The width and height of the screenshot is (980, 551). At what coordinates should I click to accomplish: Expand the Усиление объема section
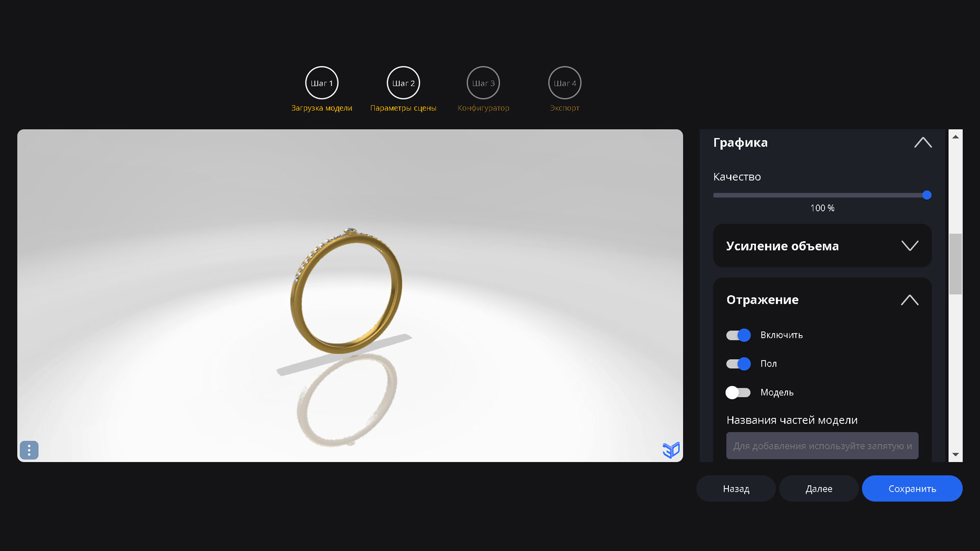point(821,245)
